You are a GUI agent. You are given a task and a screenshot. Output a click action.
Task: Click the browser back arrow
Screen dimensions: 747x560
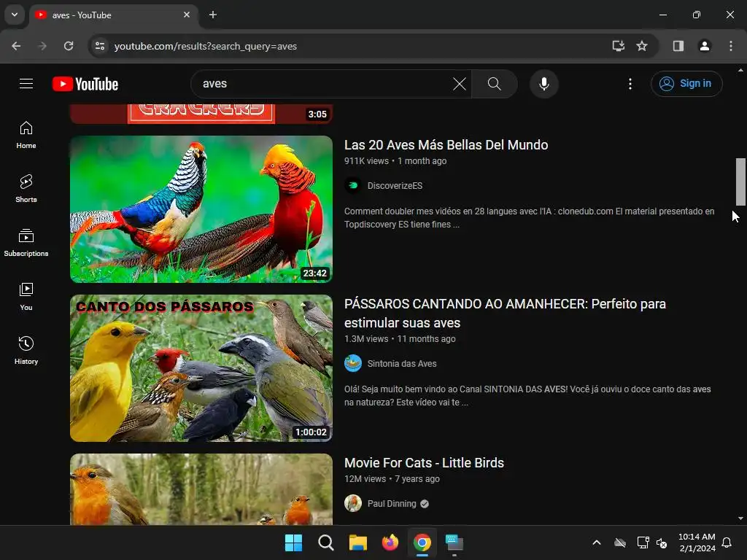click(x=16, y=46)
